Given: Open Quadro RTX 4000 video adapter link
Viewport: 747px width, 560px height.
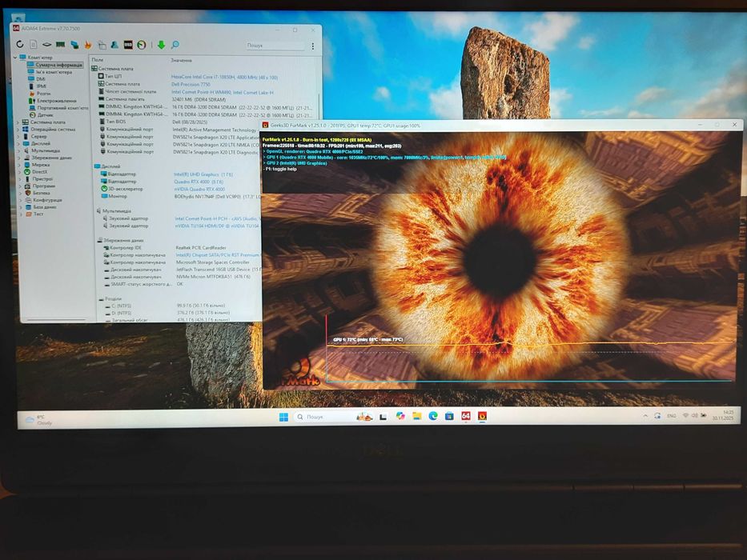Looking at the screenshot, I should point(199,182).
